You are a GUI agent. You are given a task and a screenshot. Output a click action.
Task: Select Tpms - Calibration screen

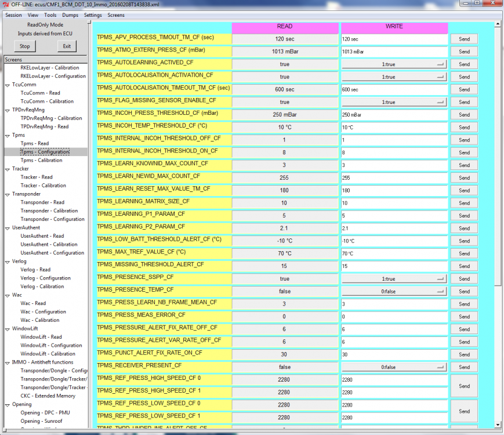[x=41, y=160]
